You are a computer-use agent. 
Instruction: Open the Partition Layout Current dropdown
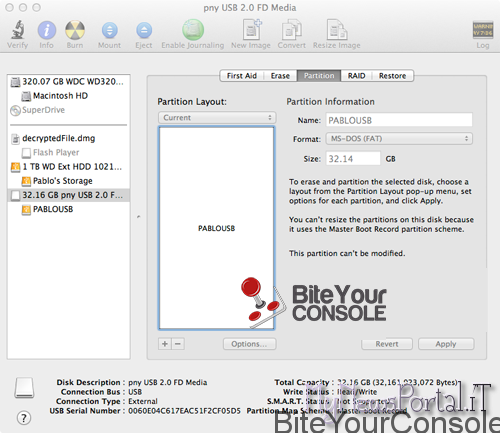(x=217, y=118)
